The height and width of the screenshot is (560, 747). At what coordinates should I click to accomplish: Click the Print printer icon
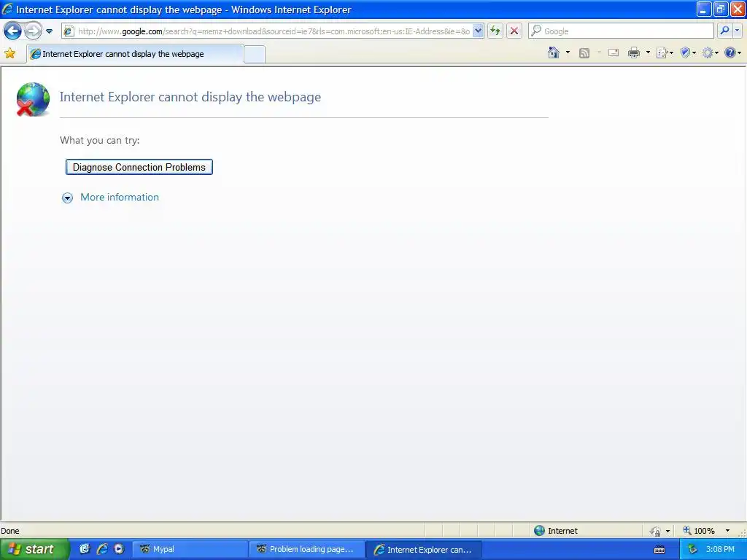point(634,52)
